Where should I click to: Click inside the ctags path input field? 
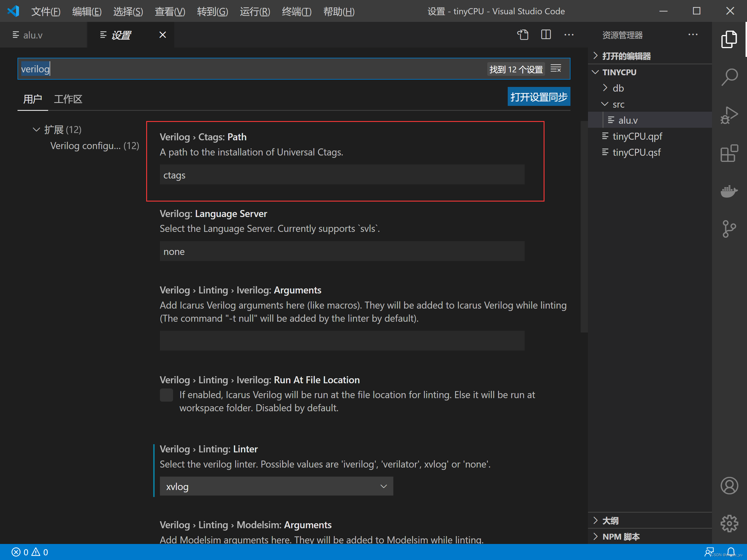(342, 175)
